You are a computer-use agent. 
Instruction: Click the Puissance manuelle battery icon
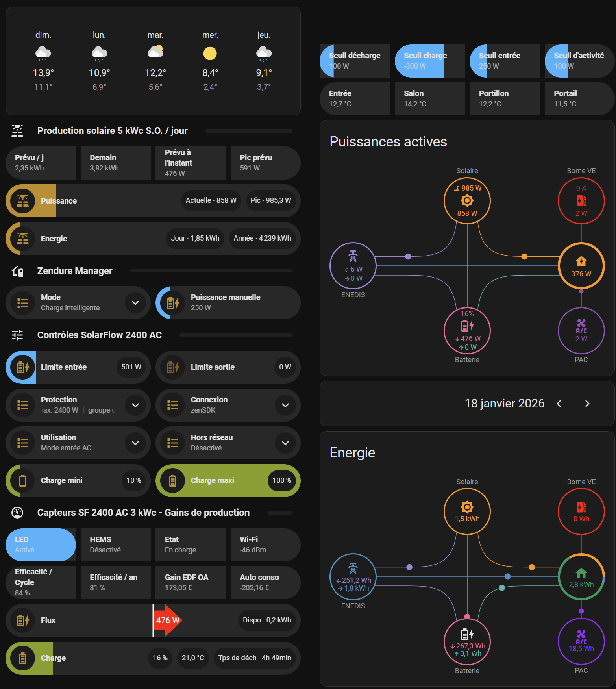173,303
